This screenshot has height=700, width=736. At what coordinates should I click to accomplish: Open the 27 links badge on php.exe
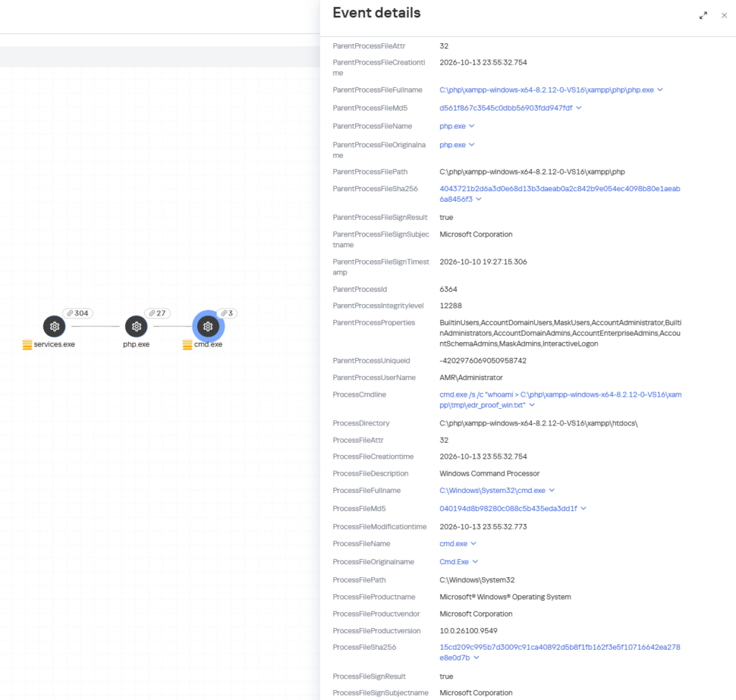157,313
